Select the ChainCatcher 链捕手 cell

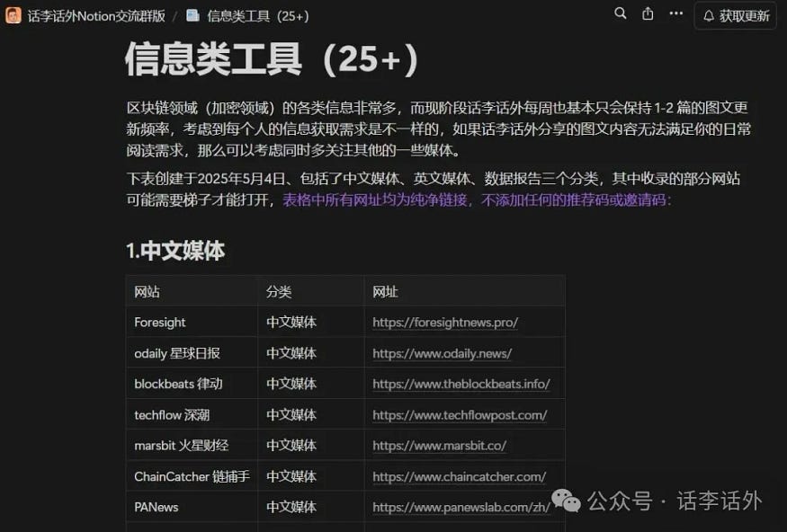coord(192,476)
